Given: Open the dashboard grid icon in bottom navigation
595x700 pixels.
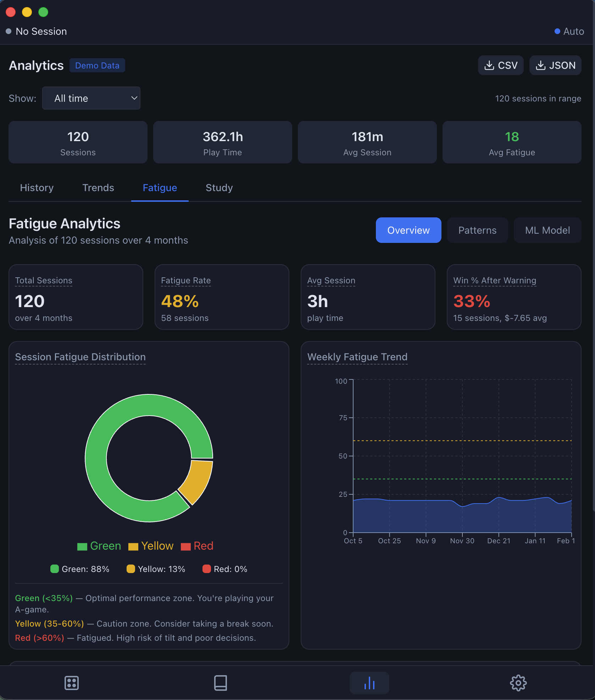Looking at the screenshot, I should 72,683.
